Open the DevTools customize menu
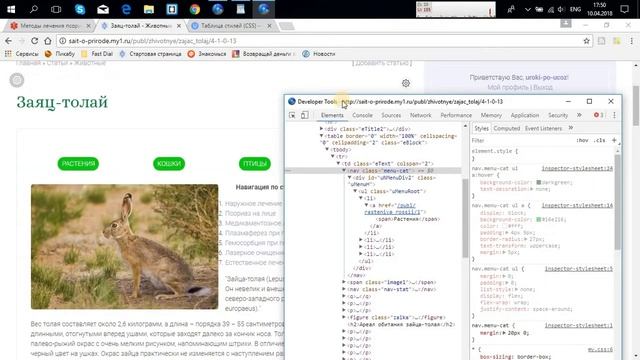 pos(614,116)
